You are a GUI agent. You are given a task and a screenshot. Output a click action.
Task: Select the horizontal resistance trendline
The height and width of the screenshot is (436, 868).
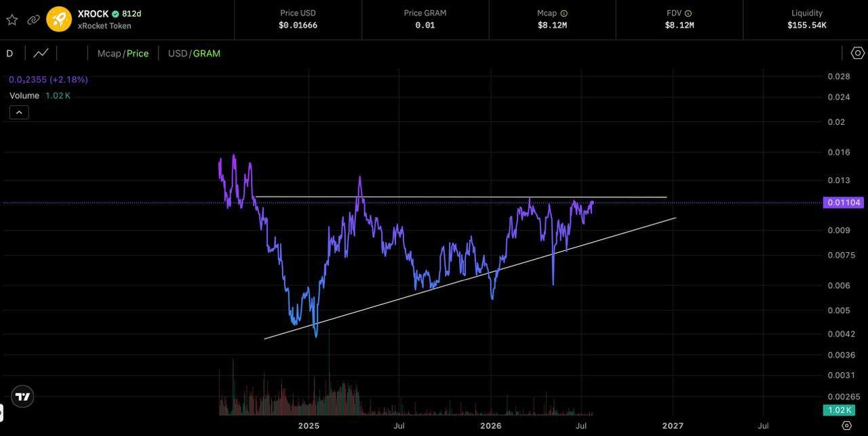pos(461,197)
